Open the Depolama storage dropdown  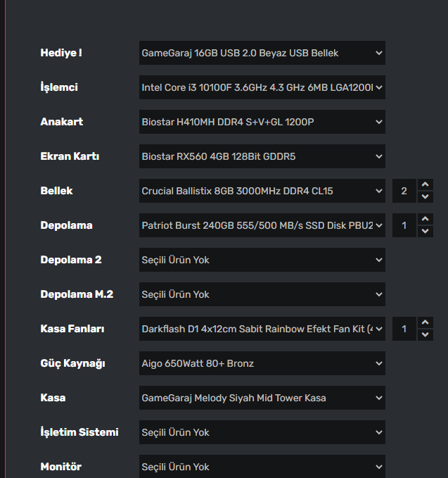(262, 225)
